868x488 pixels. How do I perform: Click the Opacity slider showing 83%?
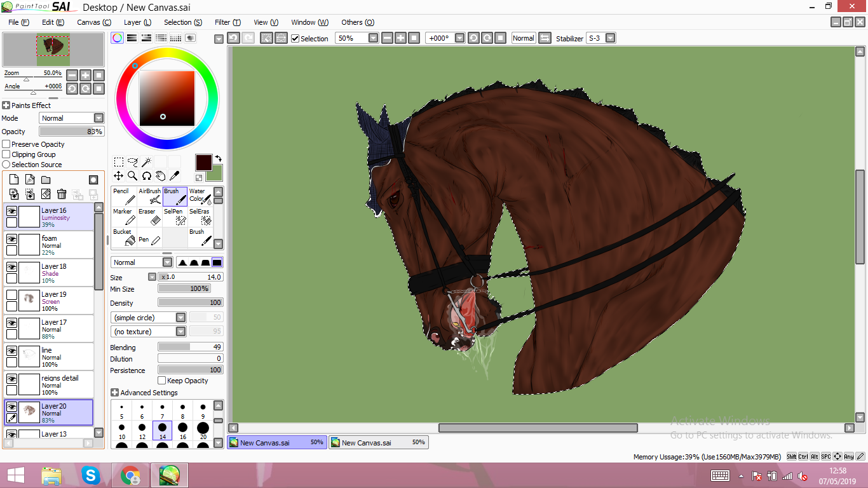pyautogui.click(x=71, y=132)
